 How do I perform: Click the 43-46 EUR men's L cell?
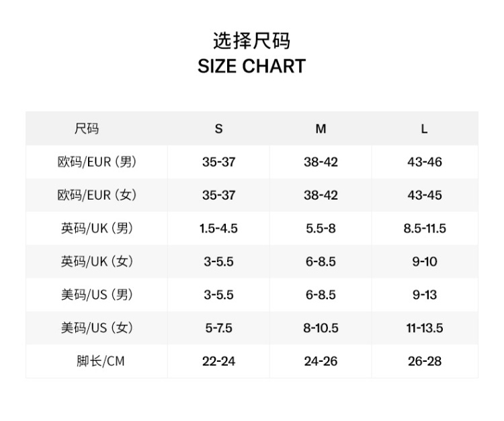[424, 162]
